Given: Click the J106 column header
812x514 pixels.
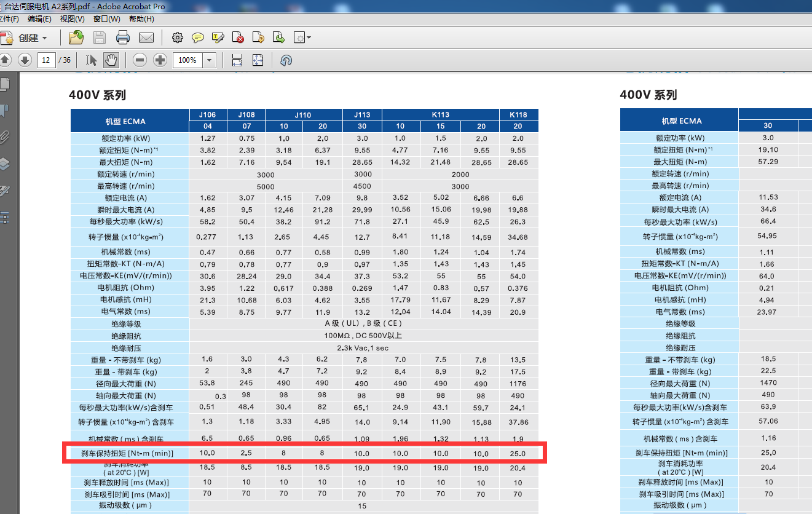Looking at the screenshot, I should pyautogui.click(x=208, y=114).
